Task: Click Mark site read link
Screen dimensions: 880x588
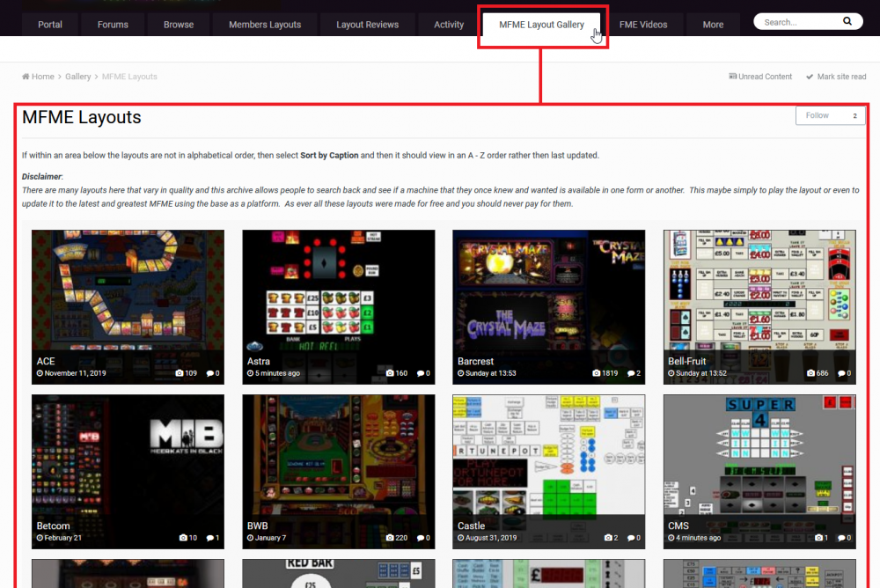Action: click(841, 77)
